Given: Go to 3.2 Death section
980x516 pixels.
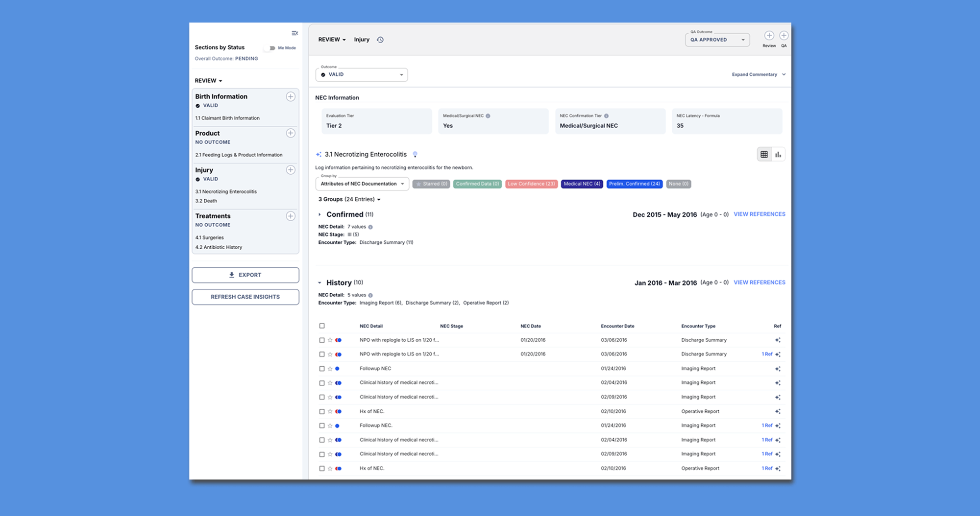Looking at the screenshot, I should click(206, 201).
